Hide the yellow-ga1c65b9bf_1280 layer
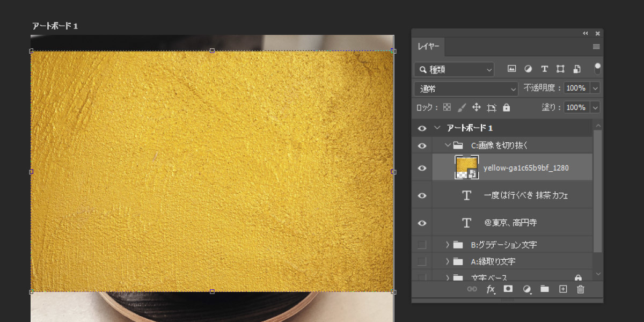This screenshot has width=644, height=322. [422, 168]
